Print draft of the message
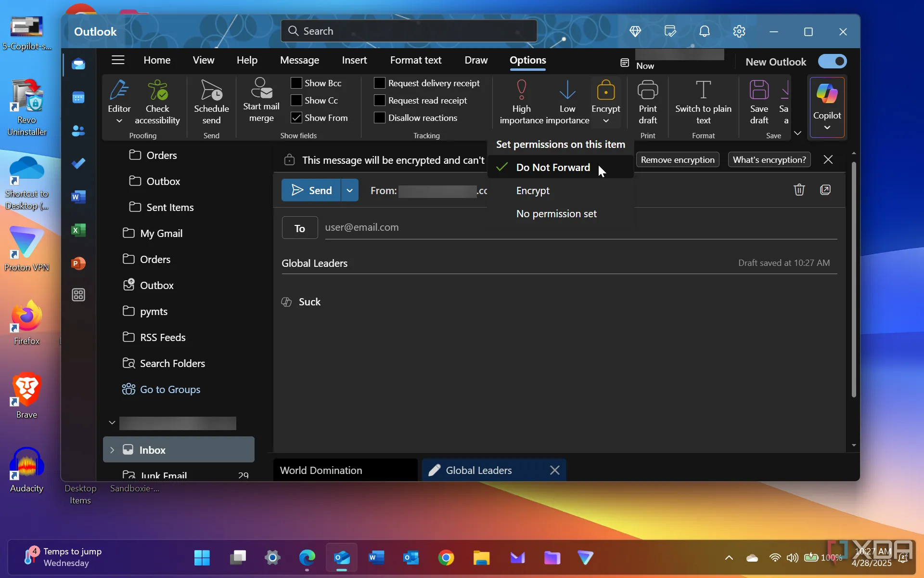This screenshot has width=924, height=578. pos(648,102)
